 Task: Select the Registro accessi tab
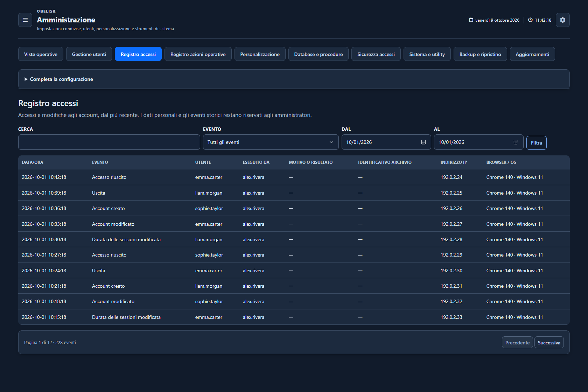coord(138,54)
